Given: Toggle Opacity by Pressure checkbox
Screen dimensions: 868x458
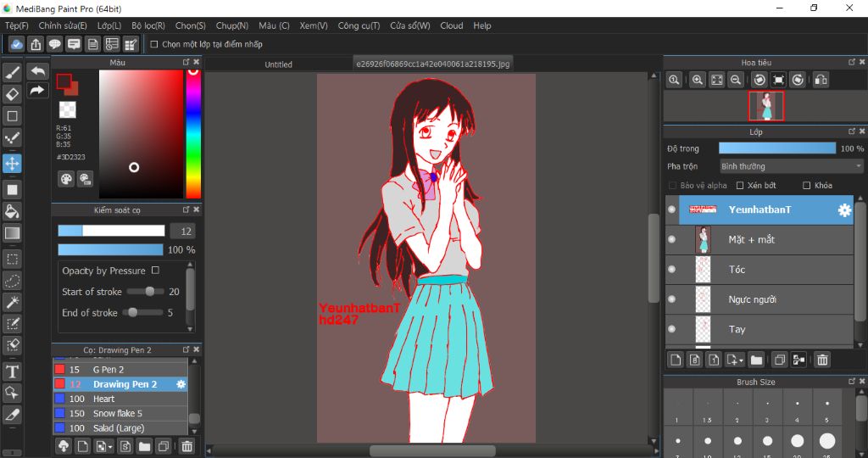Looking at the screenshot, I should pyautogui.click(x=156, y=271).
